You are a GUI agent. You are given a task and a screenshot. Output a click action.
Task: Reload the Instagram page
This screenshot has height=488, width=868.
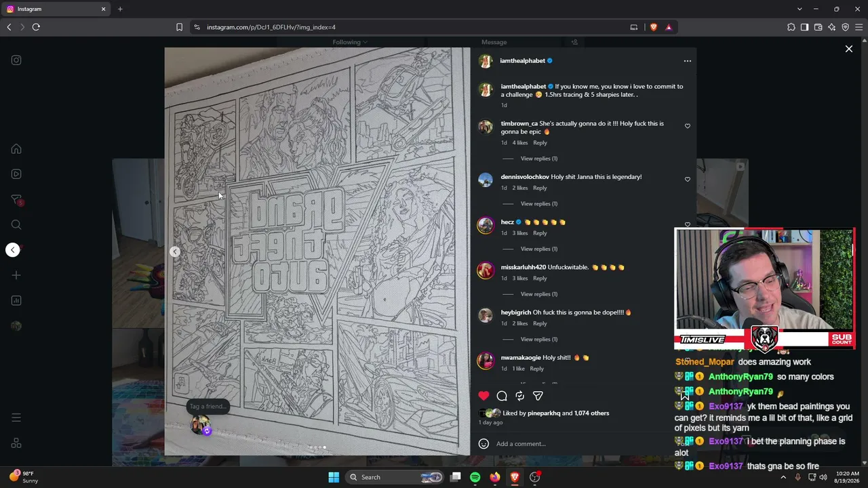(x=36, y=27)
